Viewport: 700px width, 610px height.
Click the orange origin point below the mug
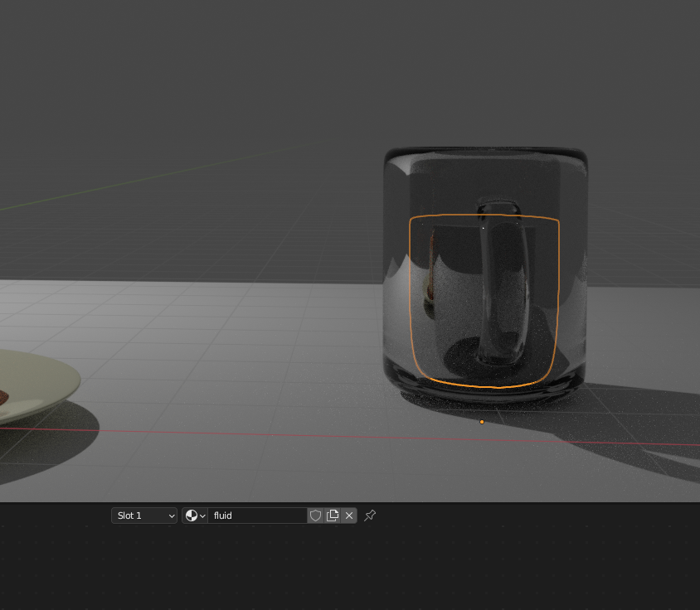pos(482,422)
